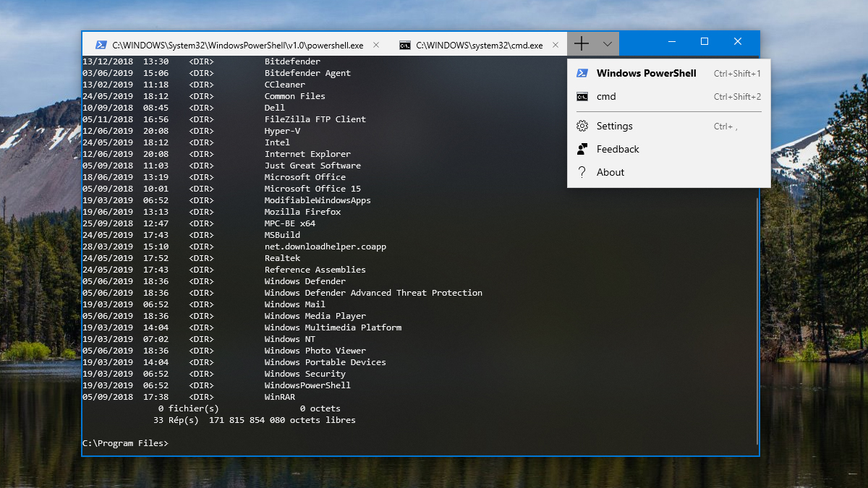Screen dimensions: 868x488
Task: Collapse the new-tab dropdown chevron
Action: pos(608,44)
